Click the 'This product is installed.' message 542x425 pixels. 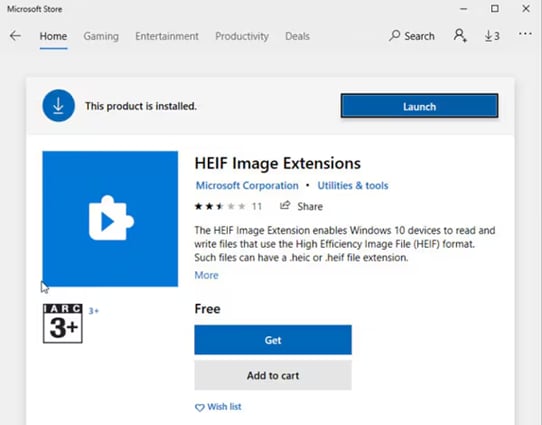click(141, 106)
